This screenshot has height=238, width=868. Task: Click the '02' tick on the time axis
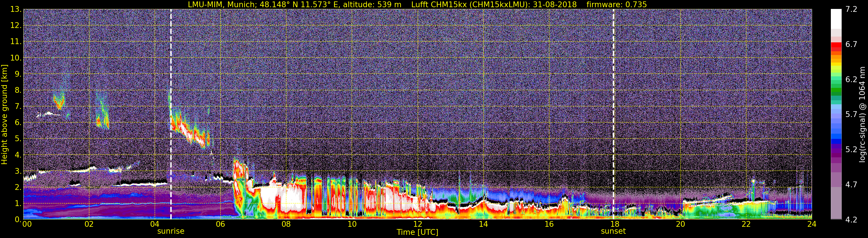89,224
